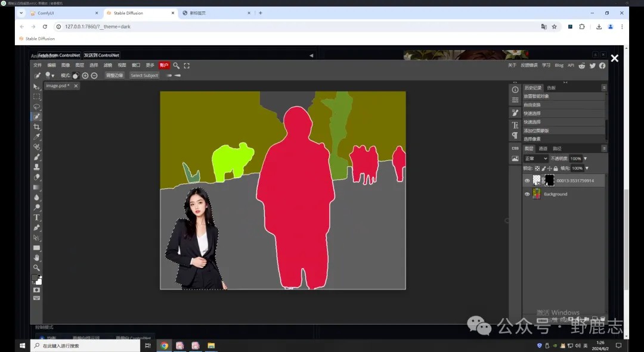This screenshot has width=644, height=352.
Task: Toggle lock position icon
Action: point(549,168)
